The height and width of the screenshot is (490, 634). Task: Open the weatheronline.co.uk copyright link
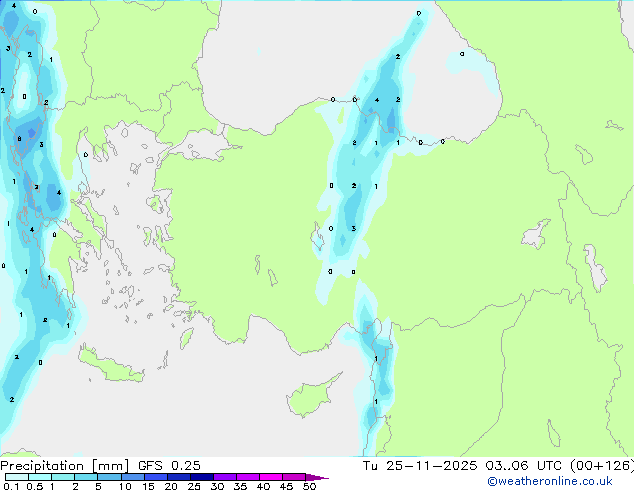[549, 481]
